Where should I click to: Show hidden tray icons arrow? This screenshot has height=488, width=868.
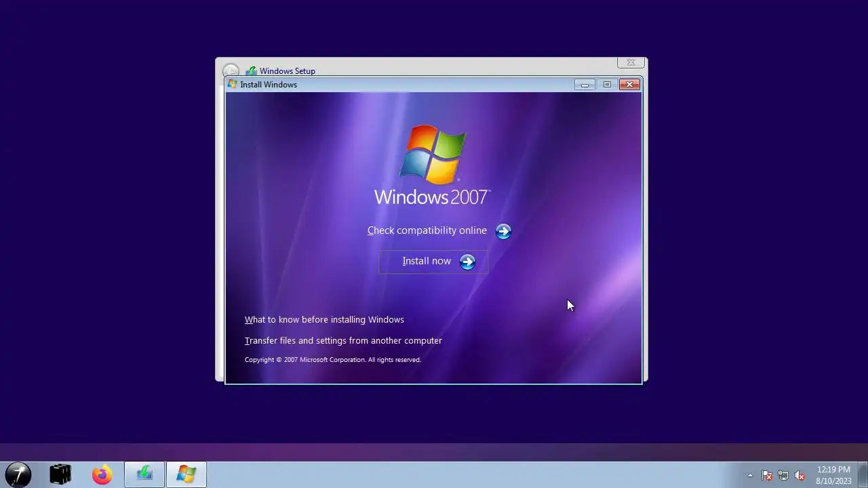(x=750, y=475)
